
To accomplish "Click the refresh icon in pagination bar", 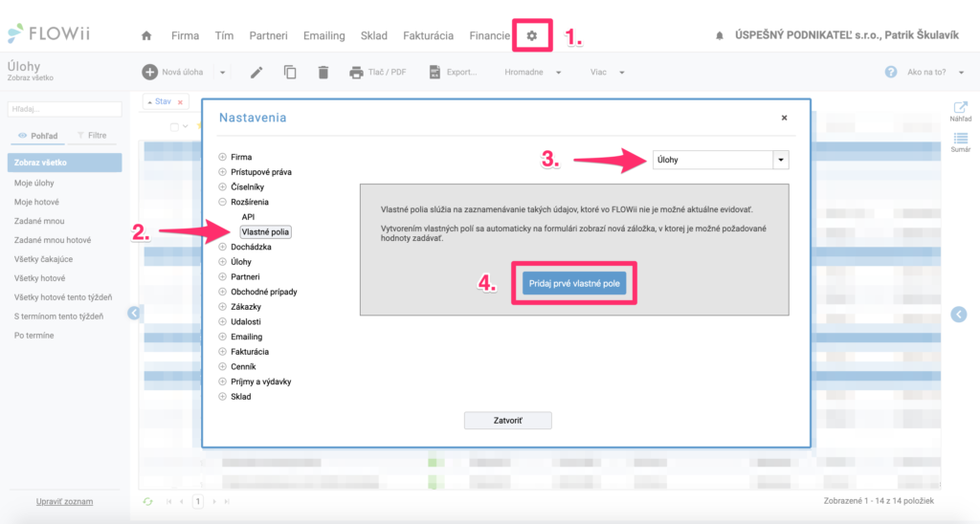I will [147, 501].
